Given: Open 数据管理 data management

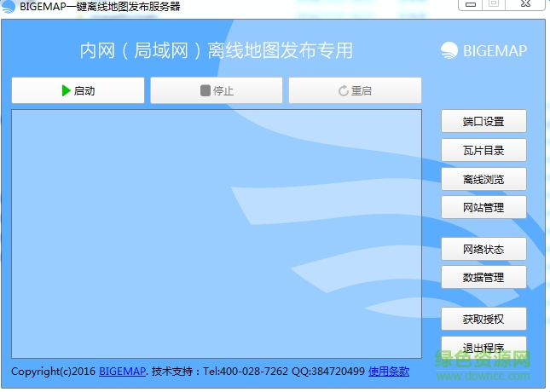Looking at the screenshot, I should click(x=483, y=277).
